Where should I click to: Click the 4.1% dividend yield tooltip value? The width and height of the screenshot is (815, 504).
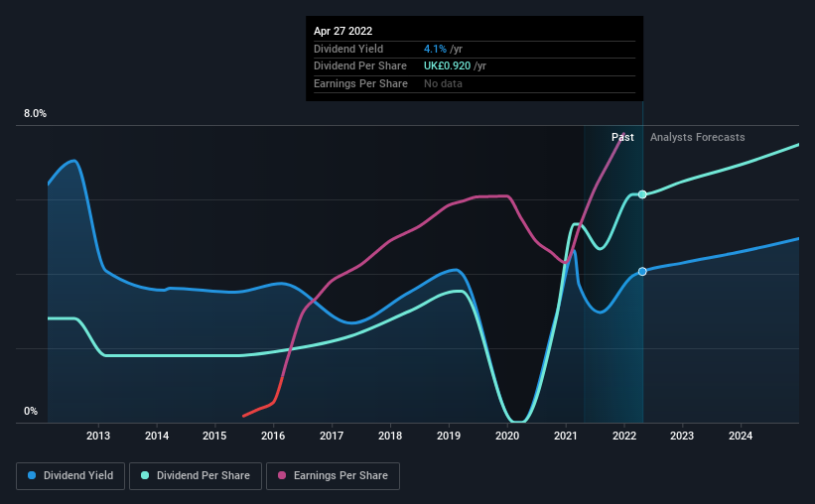click(x=435, y=49)
